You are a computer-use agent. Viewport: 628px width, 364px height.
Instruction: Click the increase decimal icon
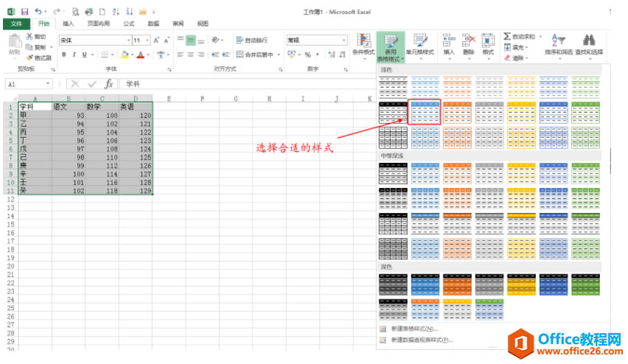(x=331, y=55)
